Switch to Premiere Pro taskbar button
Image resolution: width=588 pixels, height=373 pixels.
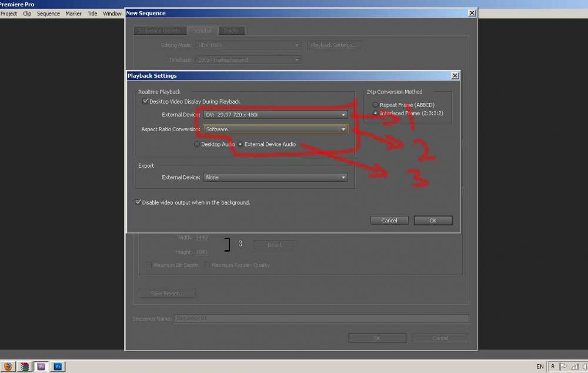(x=41, y=367)
